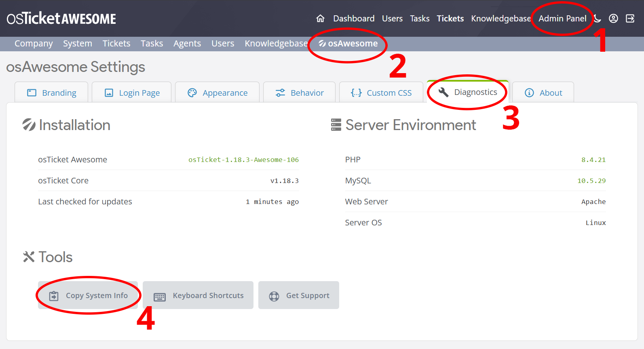Viewport: 644px width, 349px height.
Task: Open the Company admin submenu
Action: pyautogui.click(x=34, y=44)
